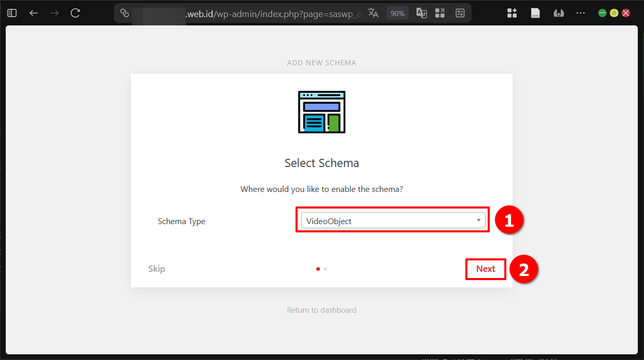The height and width of the screenshot is (360, 644).
Task: Click the Return to dashboard link
Action: [x=321, y=310]
